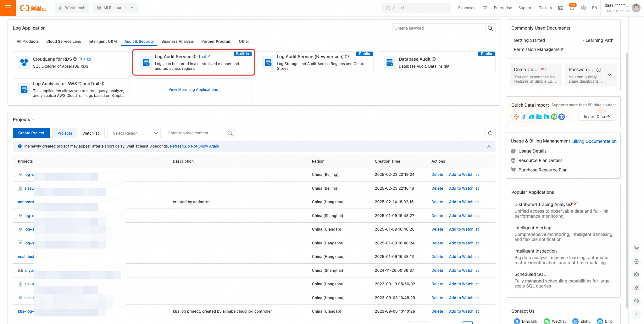The image size is (644, 324).
Task: Expand the demo cards chevron
Action: (609, 75)
